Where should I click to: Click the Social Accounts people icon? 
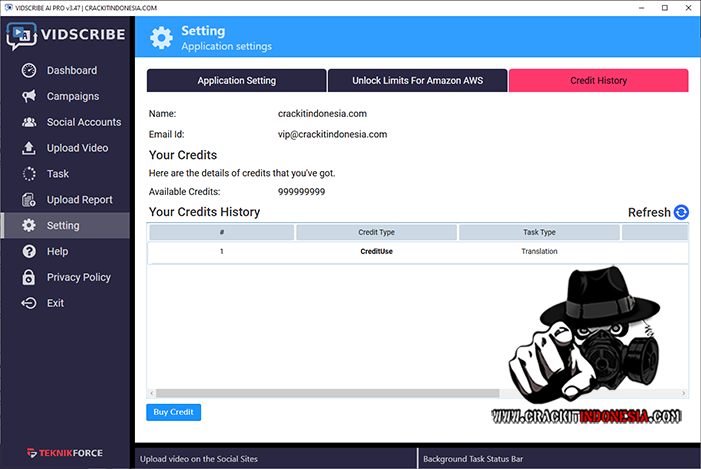click(29, 122)
